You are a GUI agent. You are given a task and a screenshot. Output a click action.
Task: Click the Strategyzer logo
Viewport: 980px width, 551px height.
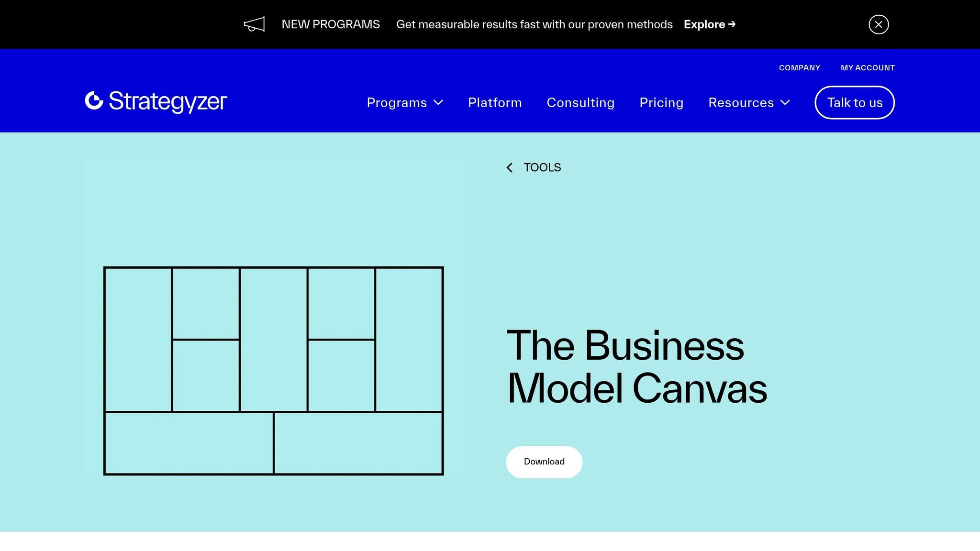(156, 102)
